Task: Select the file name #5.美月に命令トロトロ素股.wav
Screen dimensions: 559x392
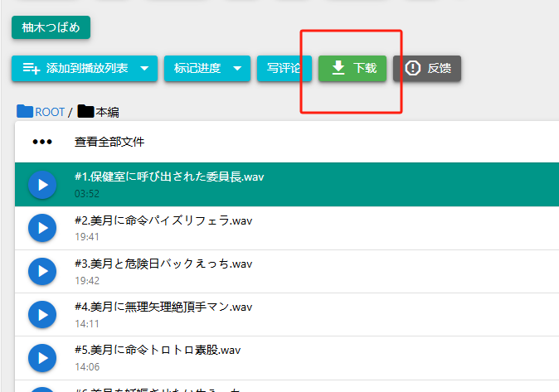Action: click(x=158, y=350)
